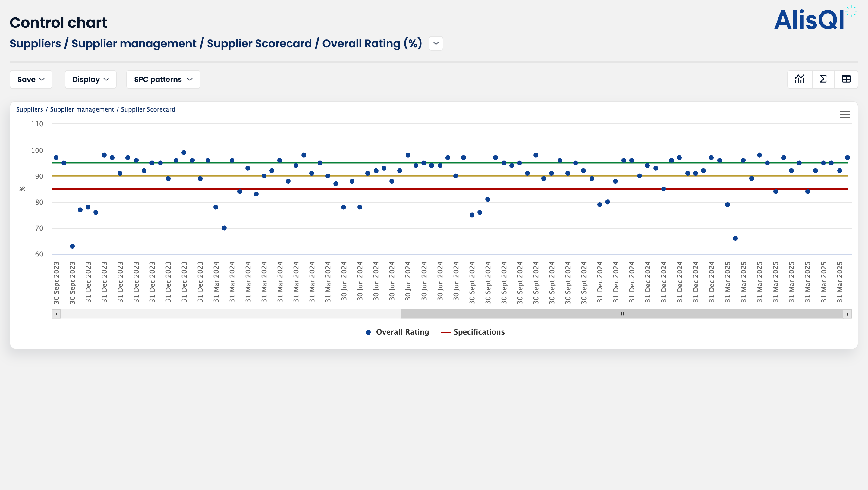The image size is (868, 490).
Task: Open the sigma statistics view
Action: 823,79
